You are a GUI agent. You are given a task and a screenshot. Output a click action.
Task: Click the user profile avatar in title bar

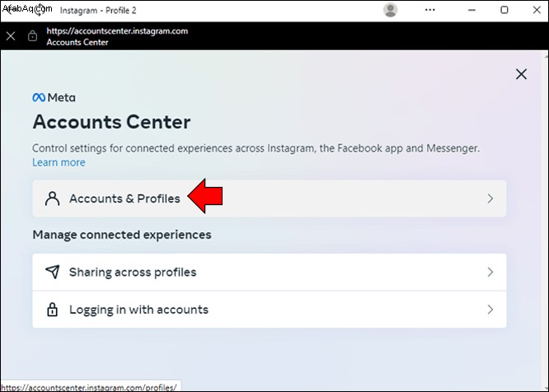click(x=390, y=10)
